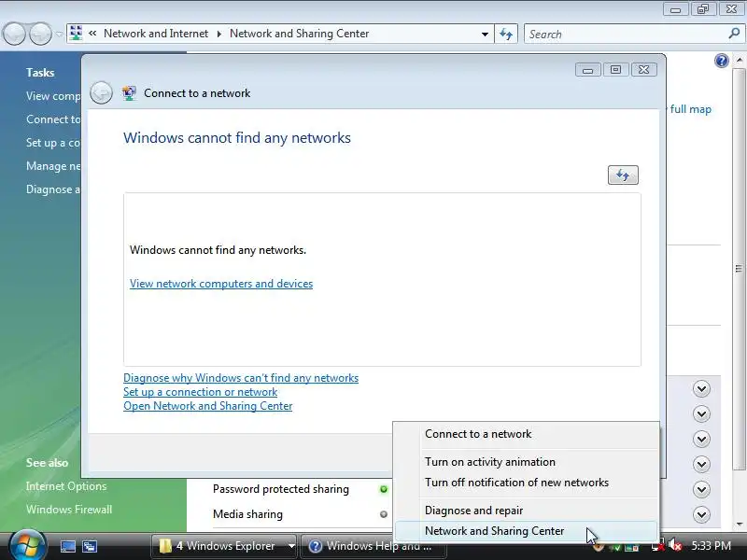The image size is (747, 560).
Task: Click Show Desktop in the Quick Launch bar
Action: (67, 546)
